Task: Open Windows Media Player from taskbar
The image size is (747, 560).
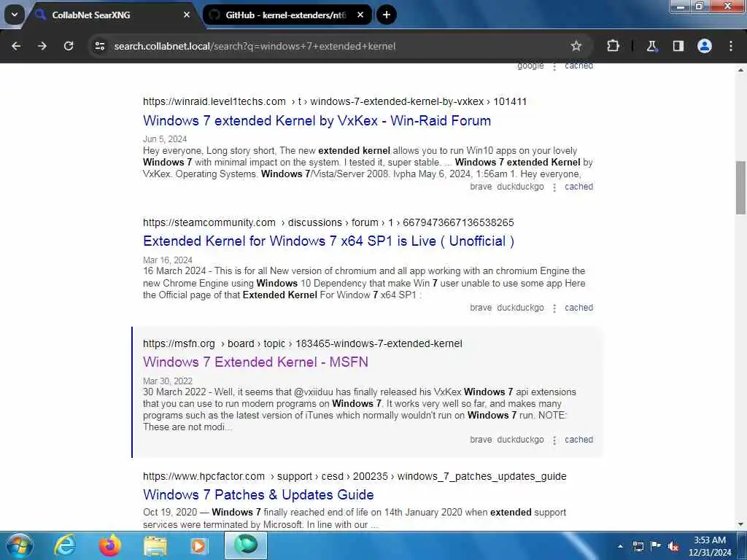Action: (199, 545)
